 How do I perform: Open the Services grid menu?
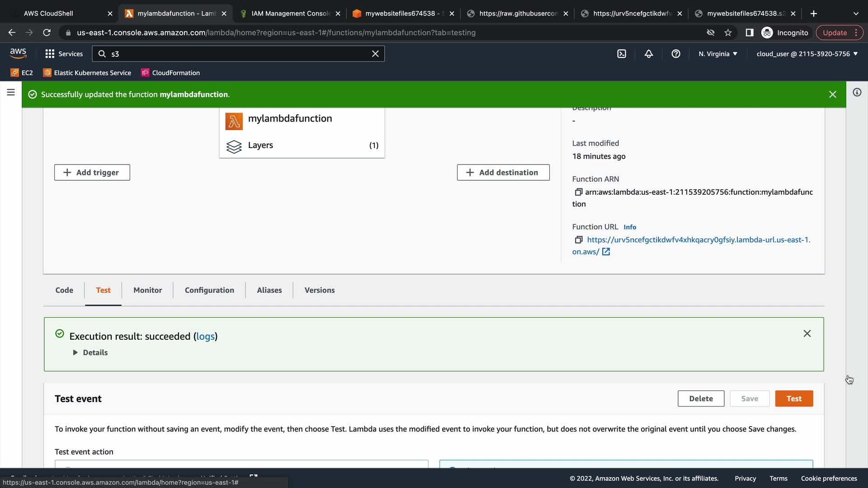click(64, 54)
